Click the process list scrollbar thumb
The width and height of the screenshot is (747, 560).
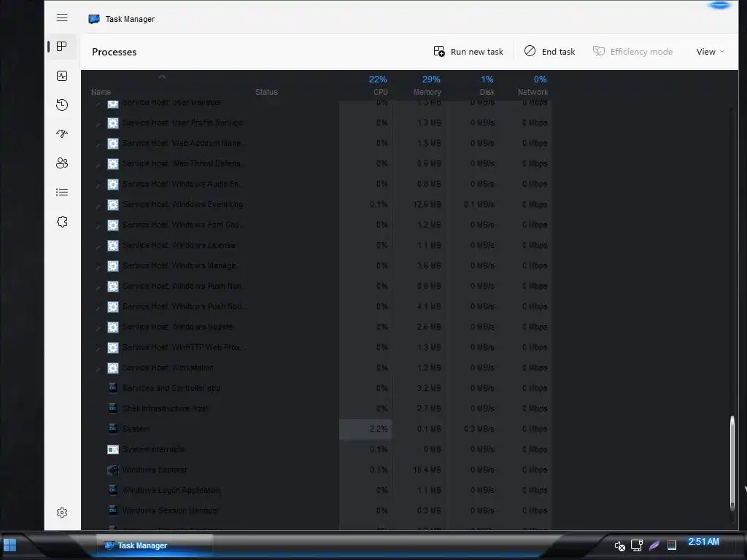click(732, 463)
